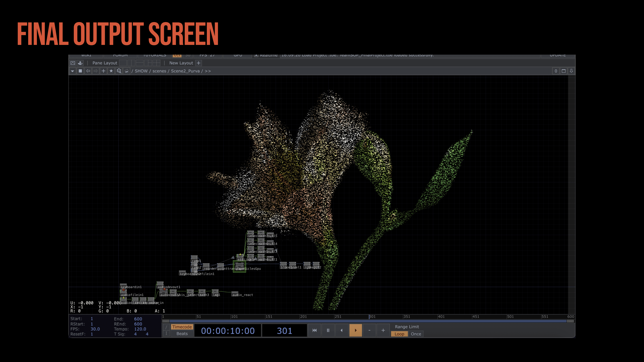This screenshot has height=362, width=644.
Task: Navigate back with left arrow icon
Action: (x=88, y=71)
